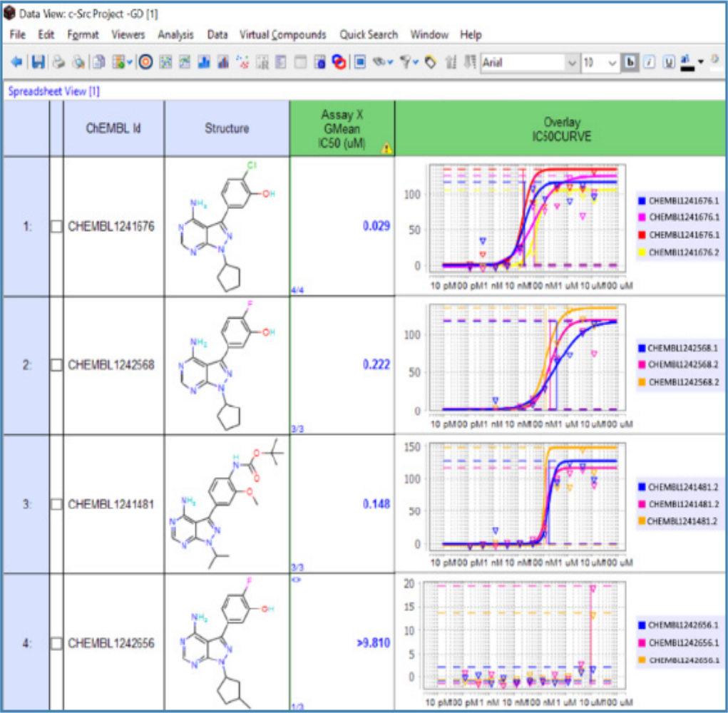Save the data view with floppy icon
Image resolution: width=728 pixels, height=713 pixels.
tap(38, 62)
